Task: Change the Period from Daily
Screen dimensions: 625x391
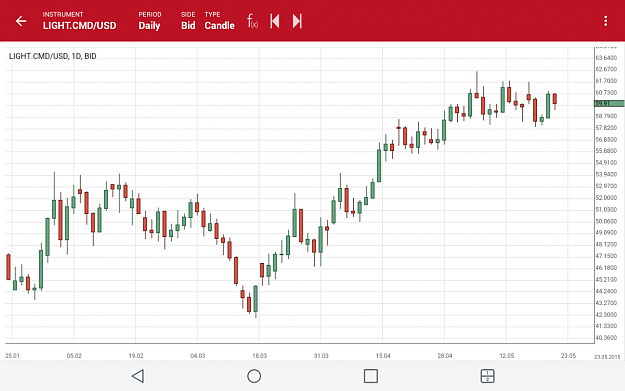Action: click(149, 21)
